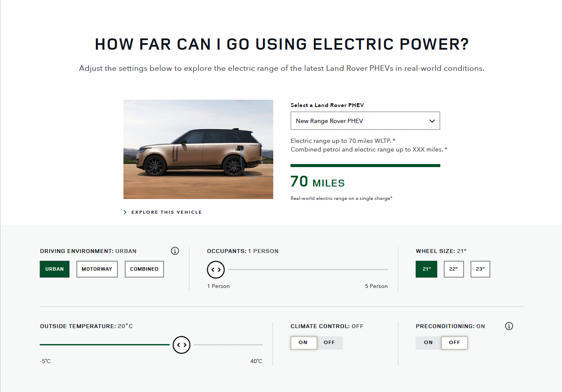Click the Occupants slider handle

(216, 269)
